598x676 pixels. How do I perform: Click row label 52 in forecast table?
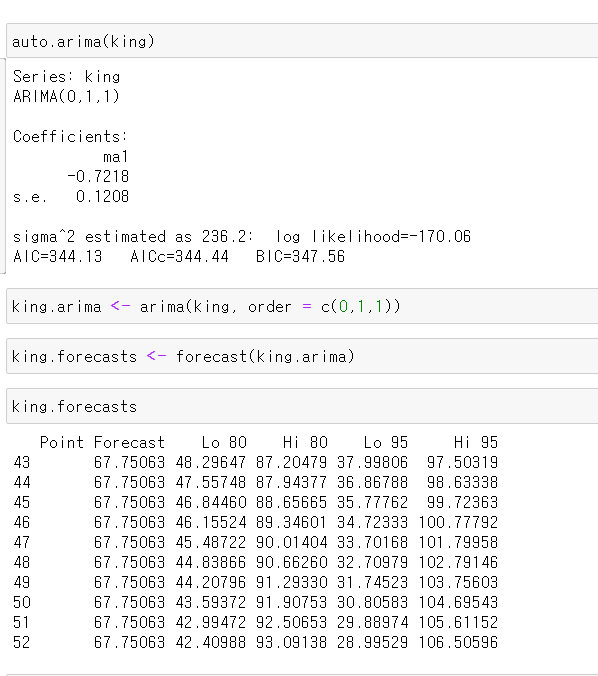pos(22,642)
